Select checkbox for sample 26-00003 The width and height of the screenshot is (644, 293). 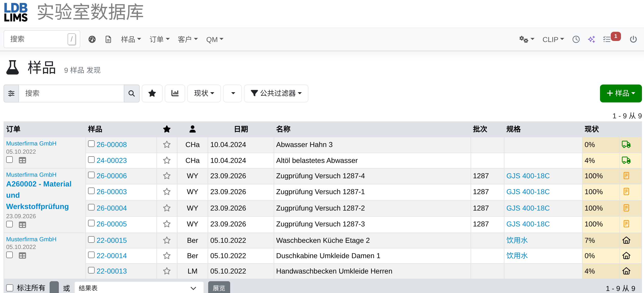coord(91,191)
